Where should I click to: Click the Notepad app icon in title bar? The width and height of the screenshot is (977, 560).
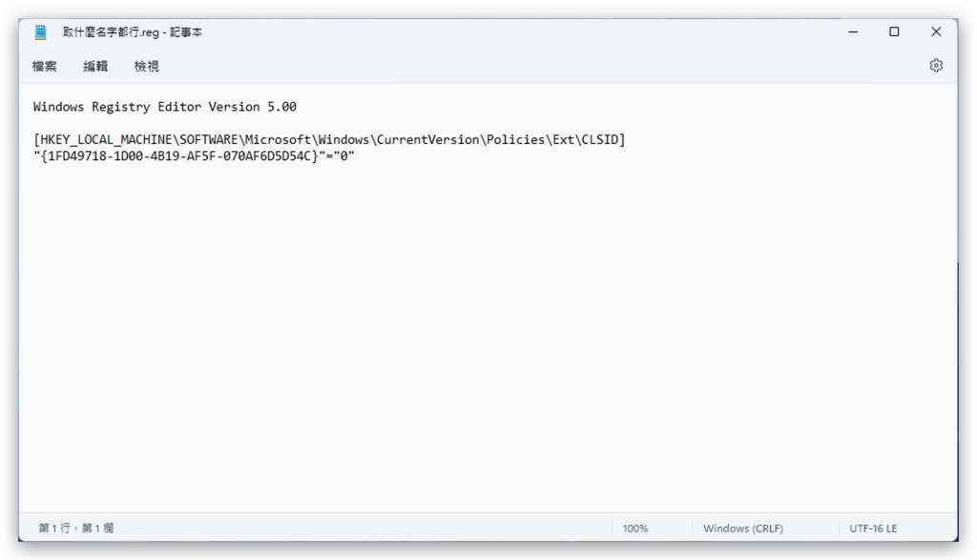40,32
